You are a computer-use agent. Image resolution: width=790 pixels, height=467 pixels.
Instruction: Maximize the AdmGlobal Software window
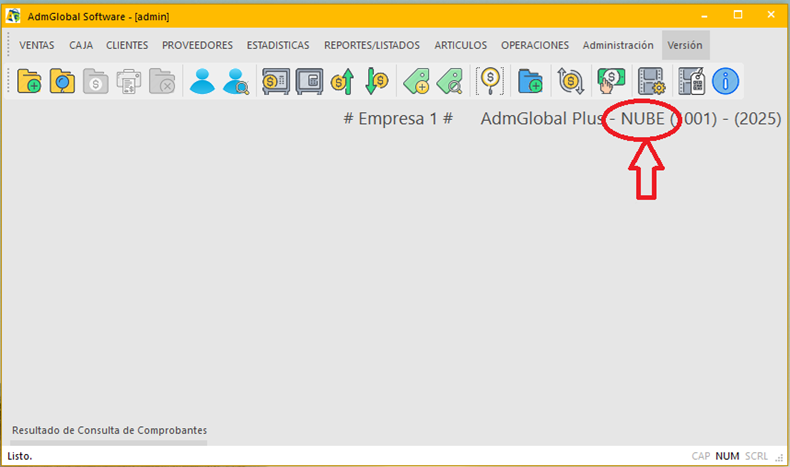click(x=738, y=15)
